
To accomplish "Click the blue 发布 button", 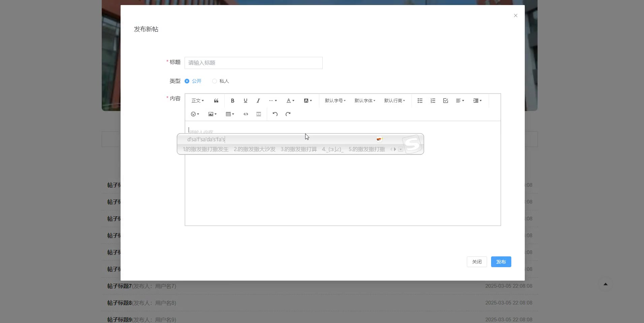I will point(501,262).
